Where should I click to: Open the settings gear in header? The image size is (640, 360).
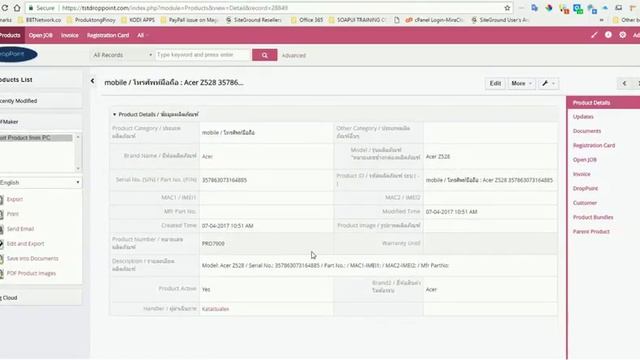(622, 35)
